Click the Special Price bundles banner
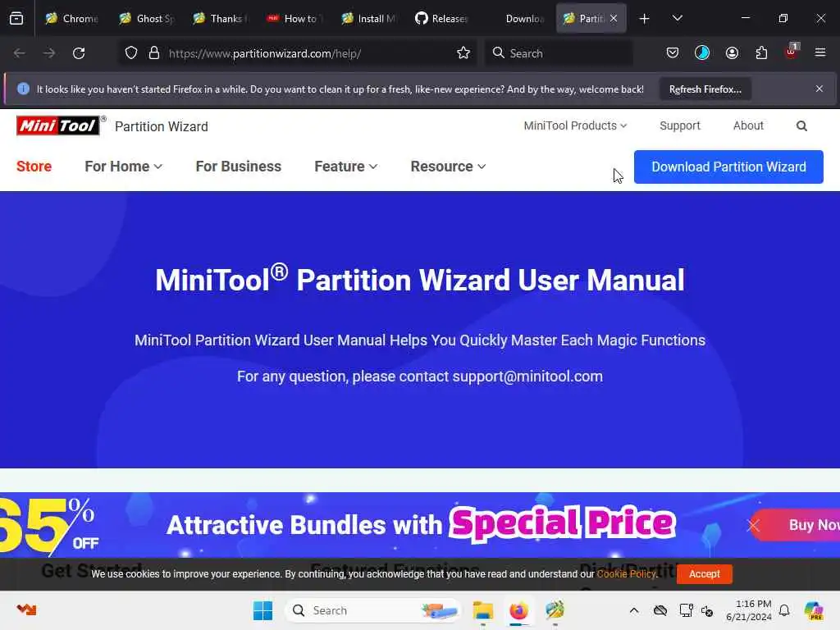The image size is (840, 630). click(420, 524)
